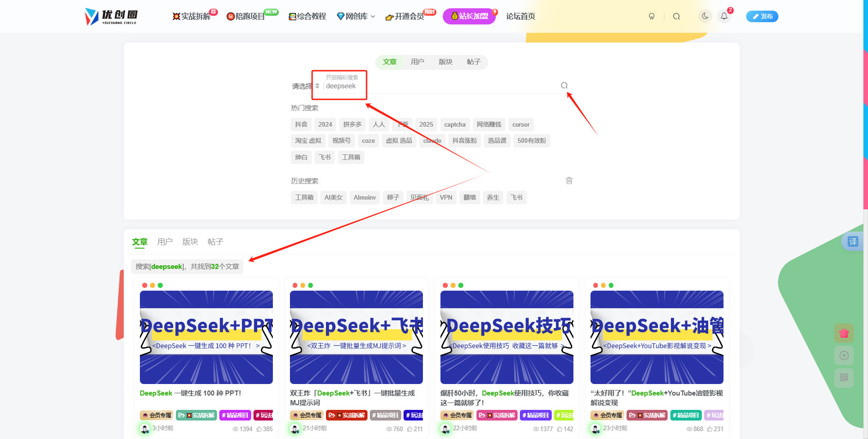
Task: Click the 译 translate floating icon
Action: pyautogui.click(x=853, y=241)
